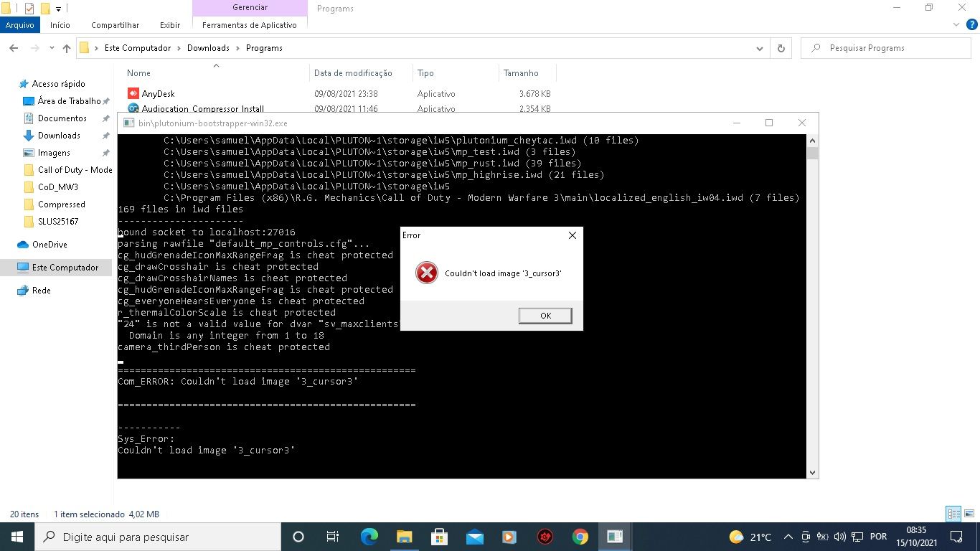The height and width of the screenshot is (551, 980).
Task: Click the taskbar search box
Action: point(158,537)
